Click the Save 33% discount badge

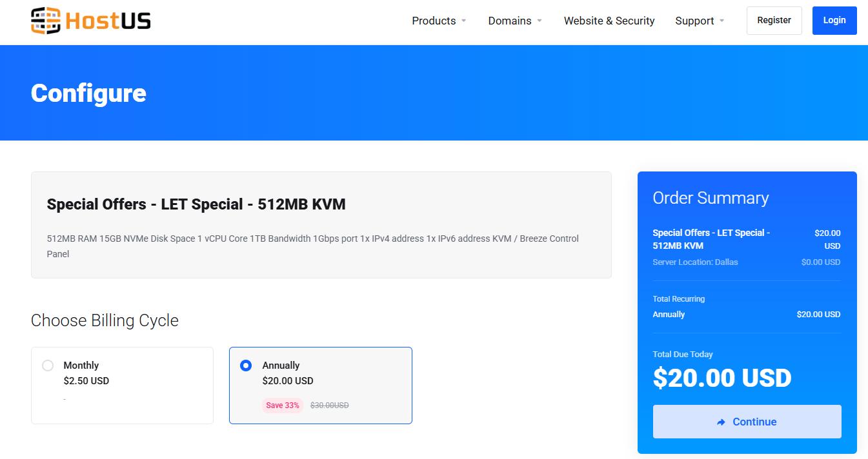point(283,405)
